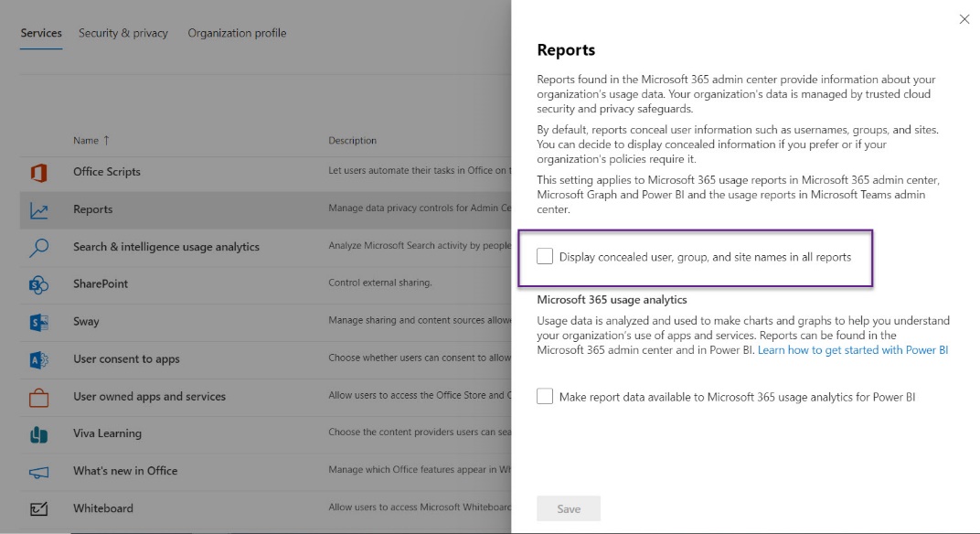Image resolution: width=980 pixels, height=534 pixels.
Task: Select the Viva Learning icon
Action: 37,433
